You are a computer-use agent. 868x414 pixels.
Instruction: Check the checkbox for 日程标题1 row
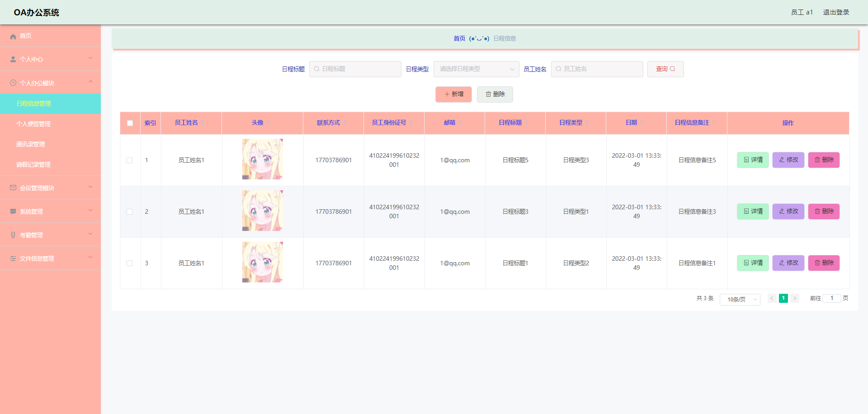pos(130,263)
